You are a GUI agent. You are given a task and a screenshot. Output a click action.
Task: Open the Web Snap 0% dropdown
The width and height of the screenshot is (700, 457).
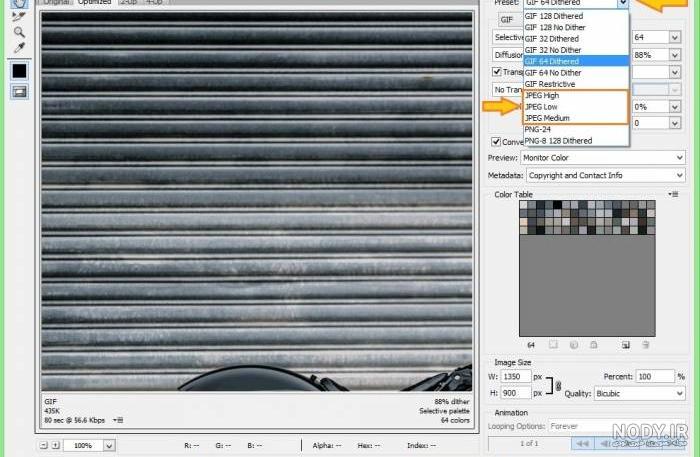(x=675, y=107)
